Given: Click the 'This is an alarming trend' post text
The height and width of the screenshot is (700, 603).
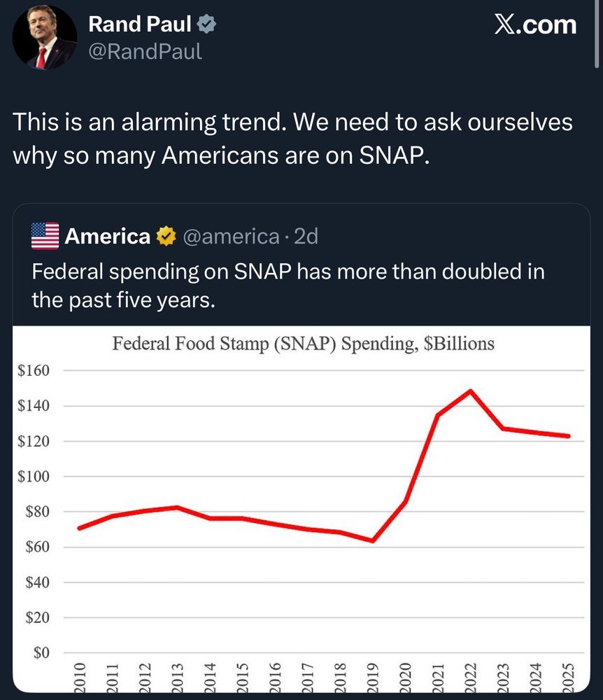Looking at the screenshot, I should tap(292, 138).
